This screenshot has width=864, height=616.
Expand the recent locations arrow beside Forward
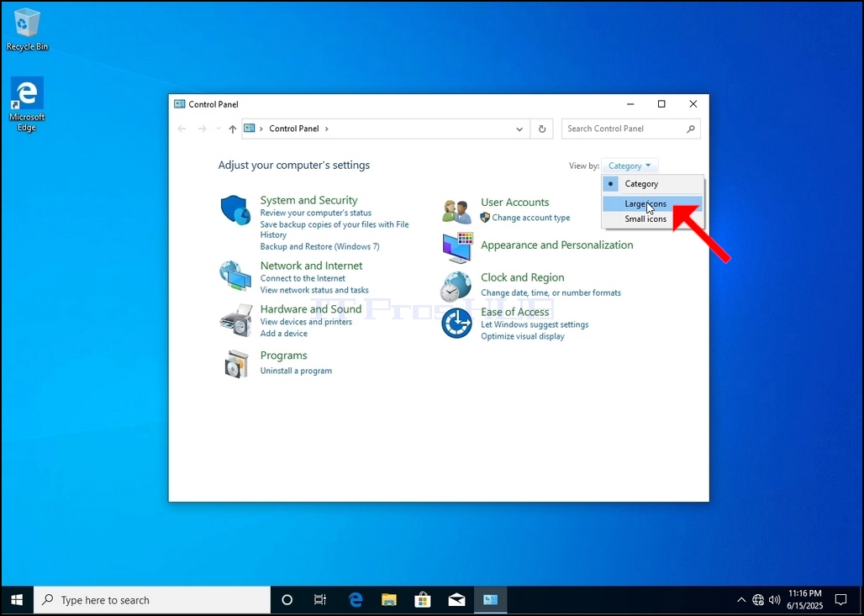(x=219, y=129)
